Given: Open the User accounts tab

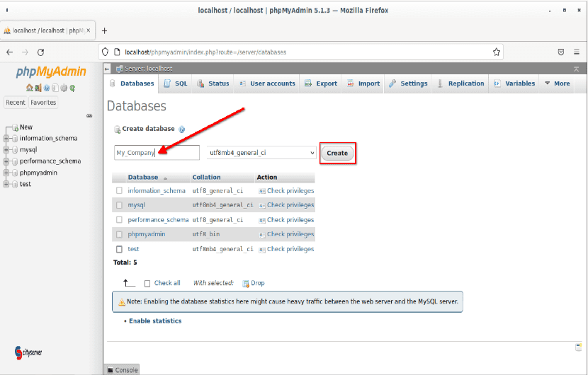Looking at the screenshot, I should tap(267, 83).
